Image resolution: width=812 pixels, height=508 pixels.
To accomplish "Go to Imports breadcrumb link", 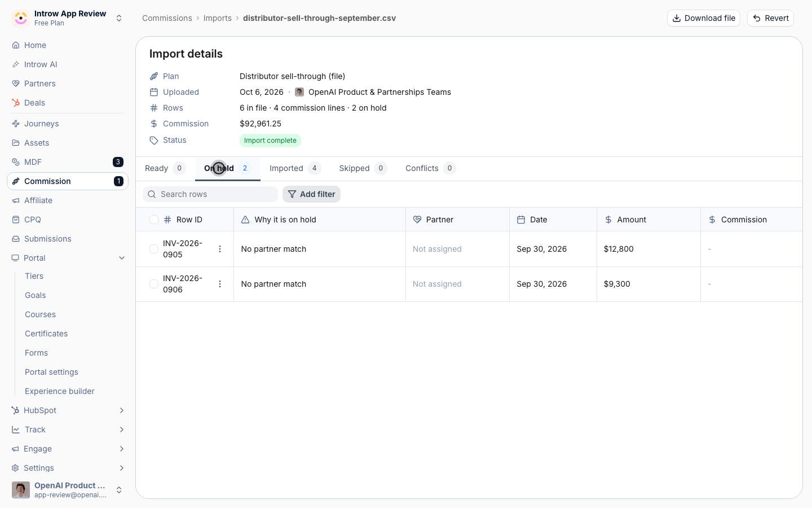I will (x=218, y=18).
